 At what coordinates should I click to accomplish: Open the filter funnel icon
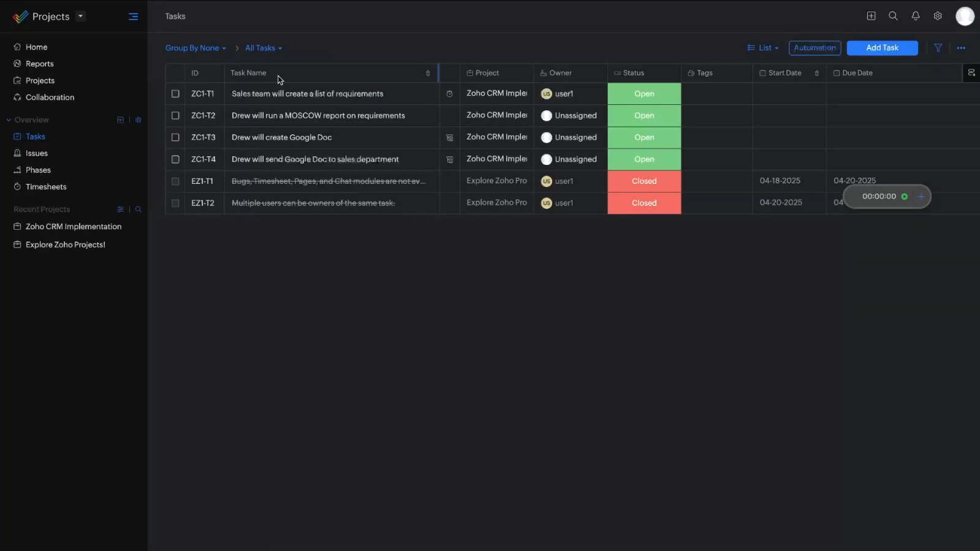pyautogui.click(x=938, y=48)
